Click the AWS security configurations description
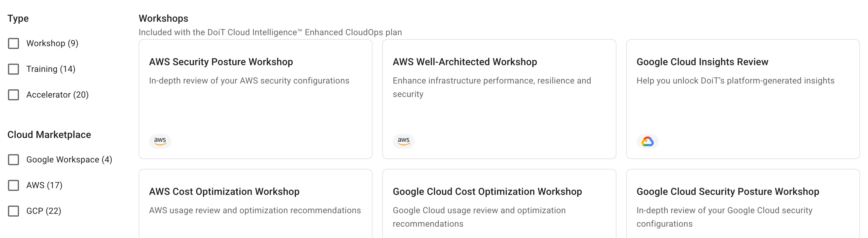The width and height of the screenshot is (868, 238). click(x=249, y=81)
